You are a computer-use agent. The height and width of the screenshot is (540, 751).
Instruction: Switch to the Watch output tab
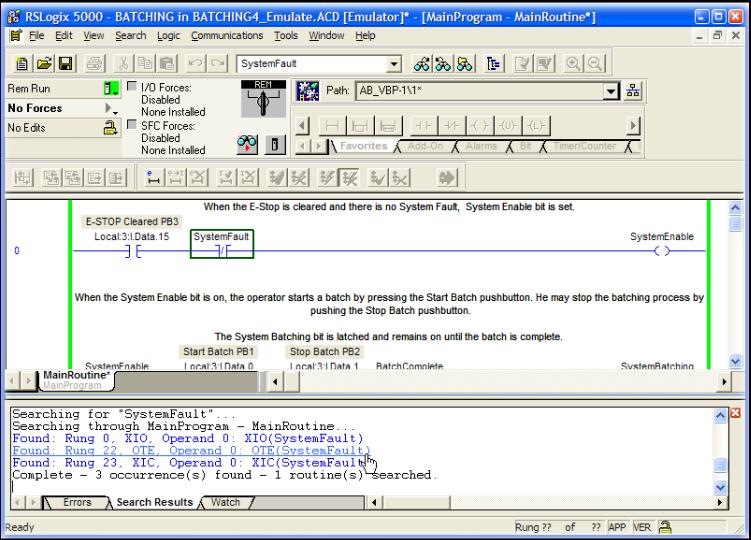225,502
